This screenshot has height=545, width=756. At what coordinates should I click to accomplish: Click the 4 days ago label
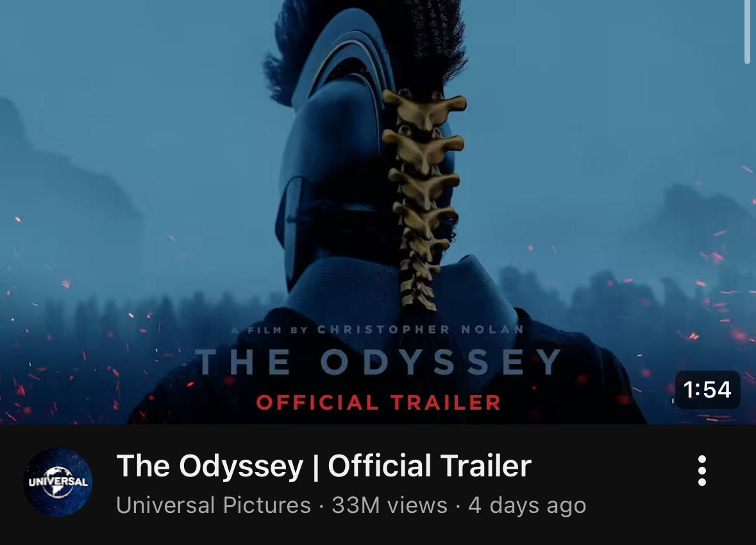527,505
